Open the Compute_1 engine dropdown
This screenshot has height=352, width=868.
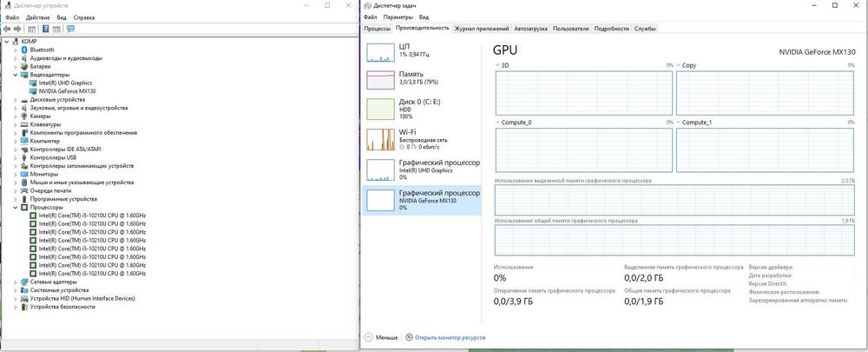679,123
